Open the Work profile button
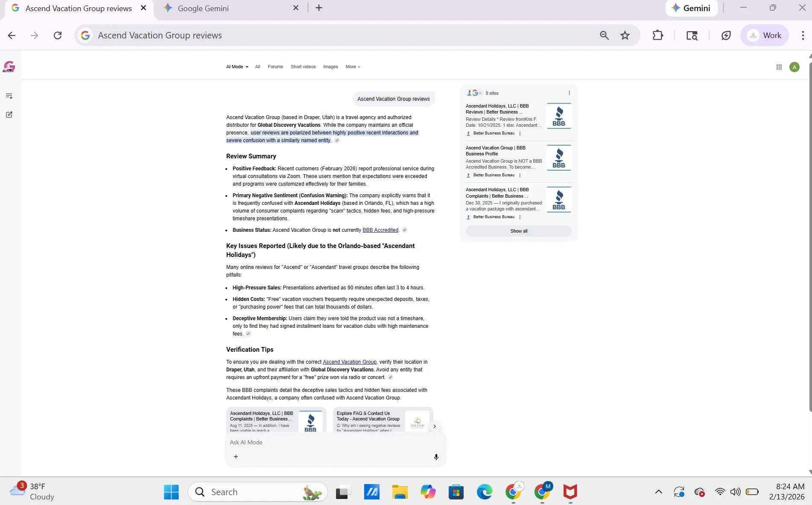The image size is (812, 505). pos(764,35)
